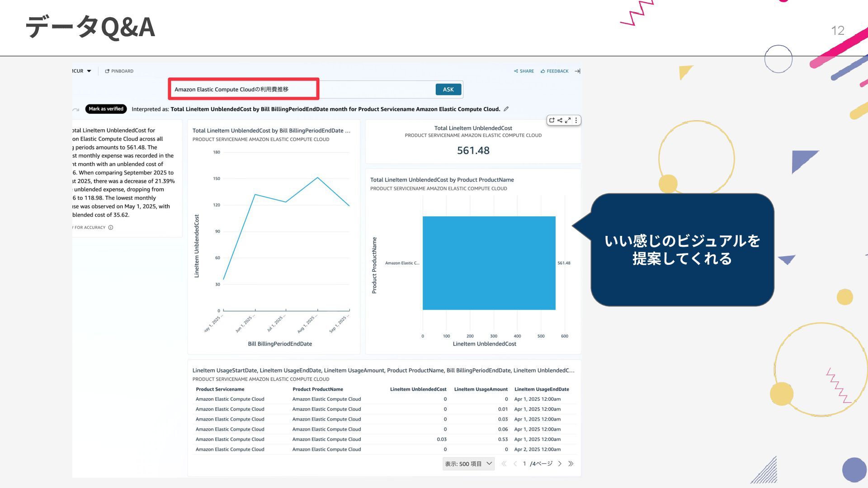
Task: Click the LineItem UsageEndDate column header
Action: click(542, 389)
